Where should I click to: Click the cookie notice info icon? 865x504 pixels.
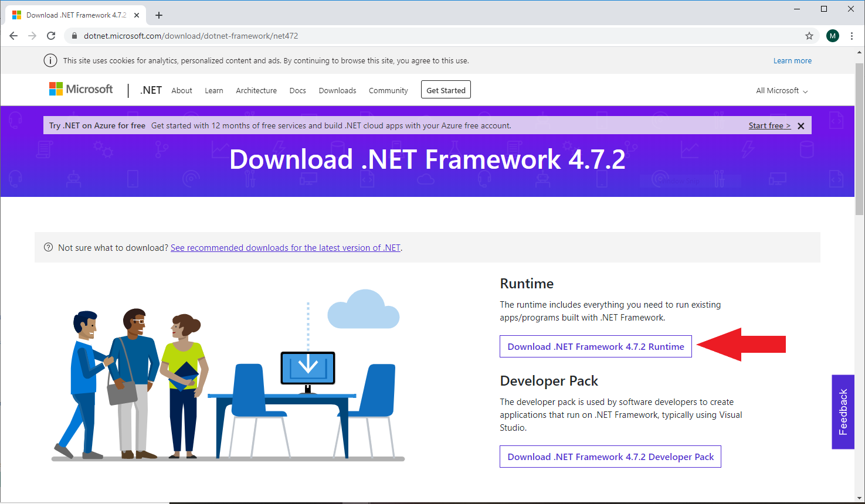click(50, 60)
